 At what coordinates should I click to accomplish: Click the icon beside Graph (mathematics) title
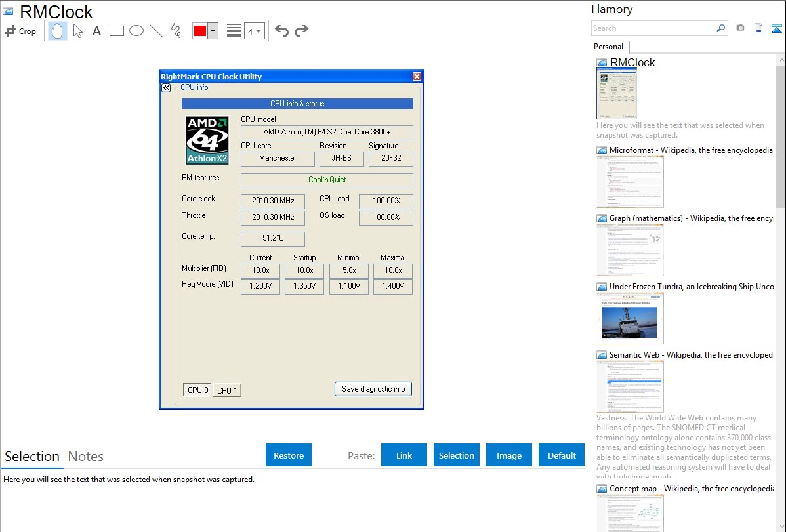click(x=602, y=218)
